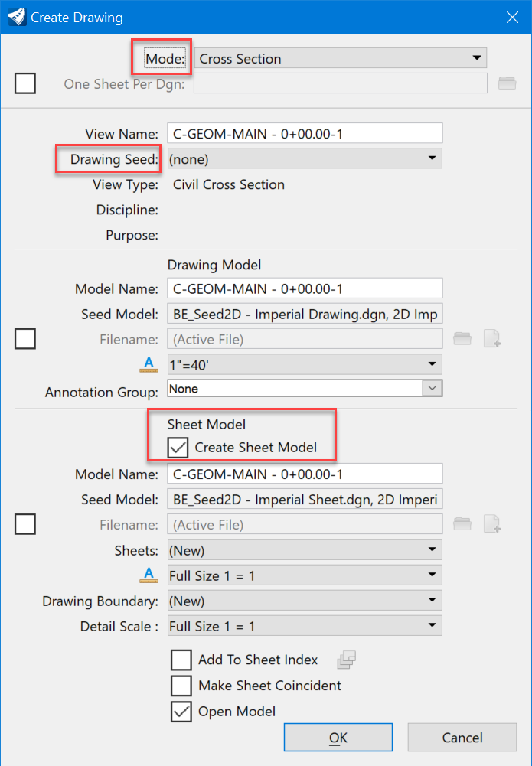Click the 'Discipline:' label
Image resolution: width=532 pixels, height=766 pixels.
click(127, 210)
